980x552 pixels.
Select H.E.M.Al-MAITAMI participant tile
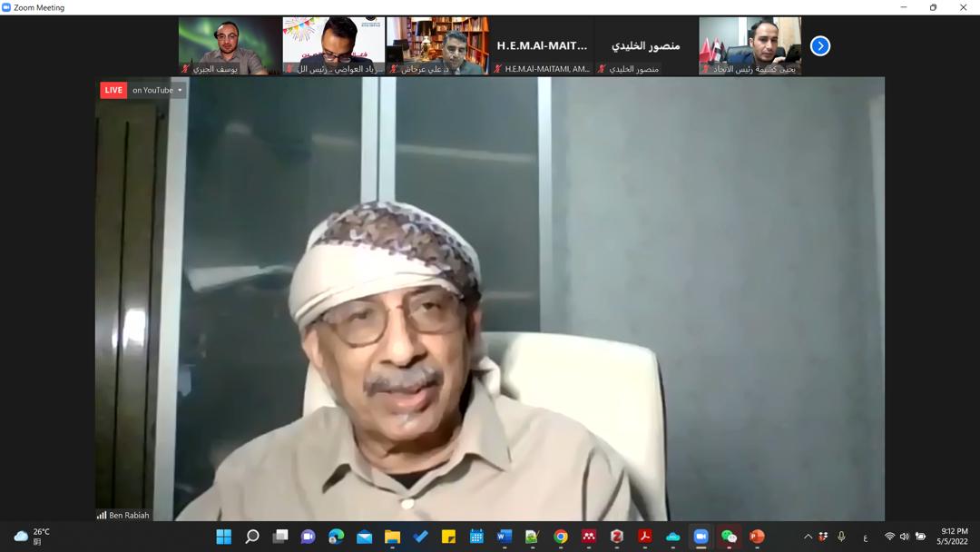(542, 45)
